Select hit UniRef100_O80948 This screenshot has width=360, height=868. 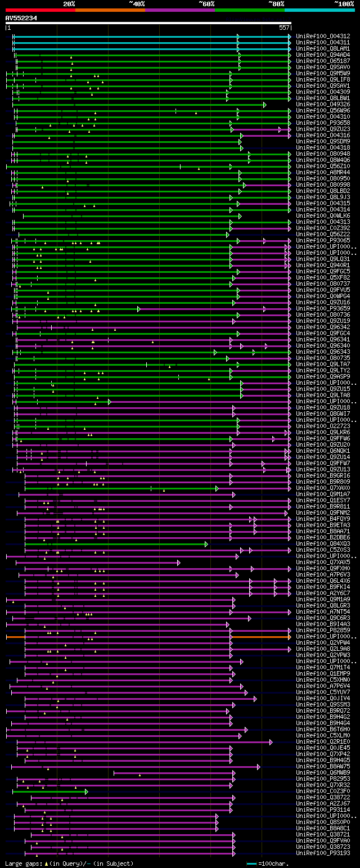(323, 154)
